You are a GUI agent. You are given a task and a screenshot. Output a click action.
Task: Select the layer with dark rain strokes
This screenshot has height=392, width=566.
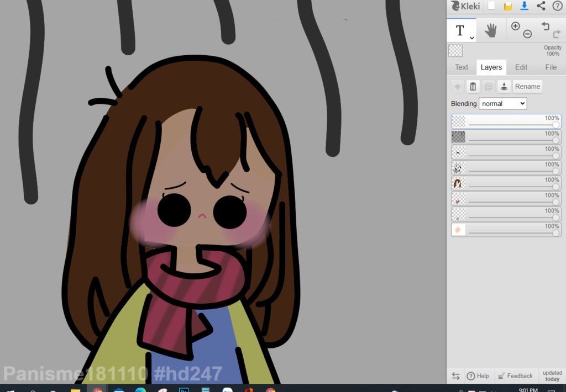(506, 137)
